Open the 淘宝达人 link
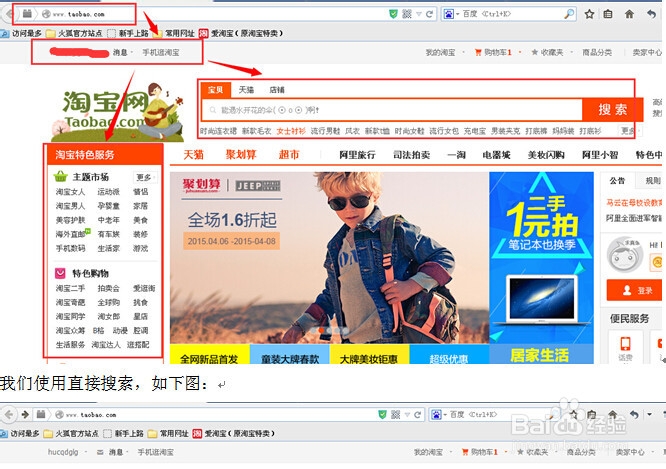Viewport: 666px width, 469px height. pos(106,345)
